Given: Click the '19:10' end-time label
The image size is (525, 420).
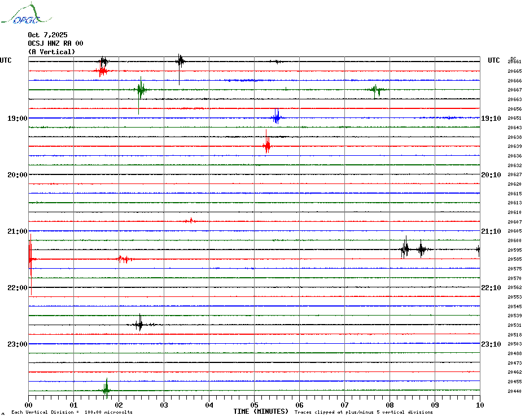Looking at the screenshot, I should 491,118.
